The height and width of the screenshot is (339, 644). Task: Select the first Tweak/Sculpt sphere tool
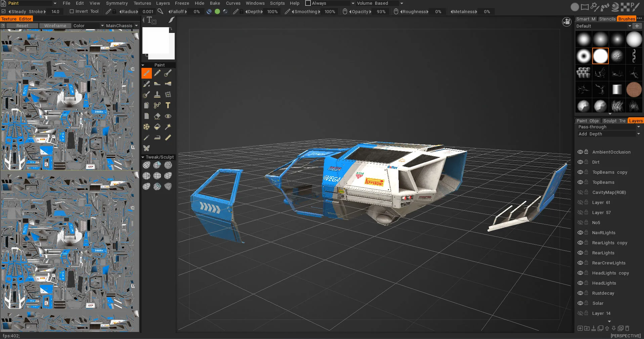pyautogui.click(x=146, y=165)
